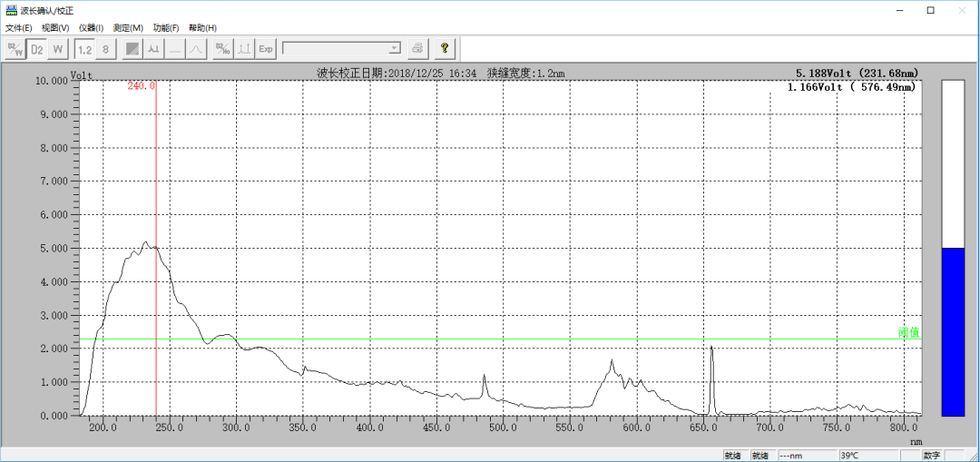Image resolution: width=980 pixels, height=462 pixels.
Task: Toggle the D2 deuterium lamp button
Action: pos(37,48)
